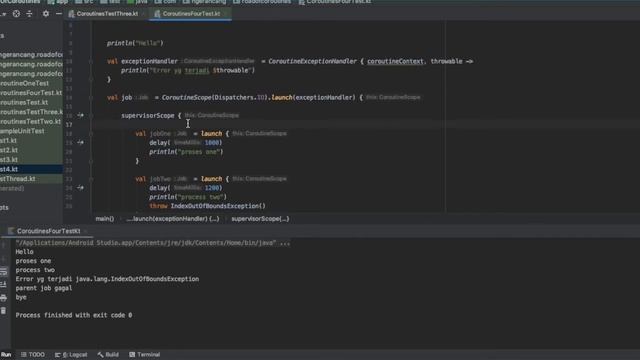Click 'bye' console output line

[x=21, y=297]
